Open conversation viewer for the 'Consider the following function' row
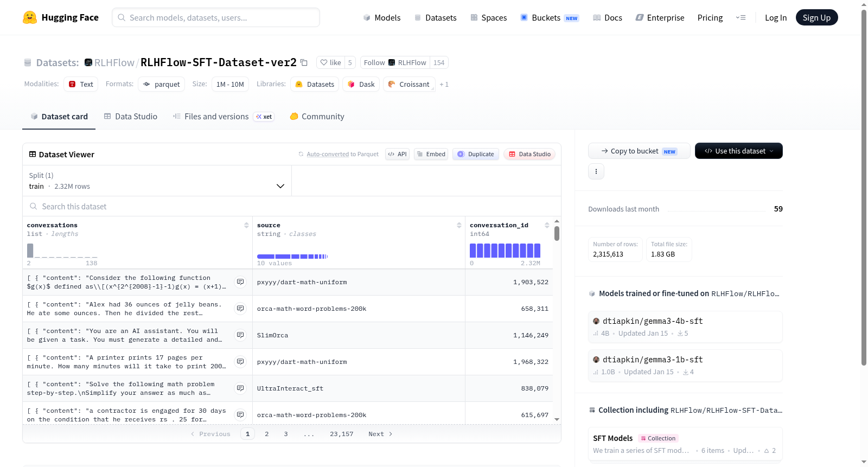The height and width of the screenshot is (467, 868). [240, 282]
